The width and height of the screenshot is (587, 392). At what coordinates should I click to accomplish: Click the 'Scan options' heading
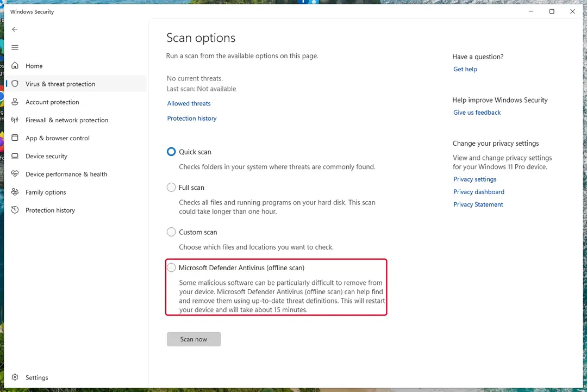click(201, 38)
